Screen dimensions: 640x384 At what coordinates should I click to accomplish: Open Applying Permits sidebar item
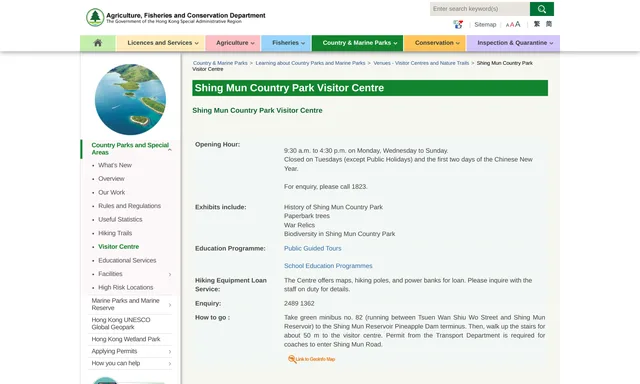pyautogui.click(x=114, y=351)
